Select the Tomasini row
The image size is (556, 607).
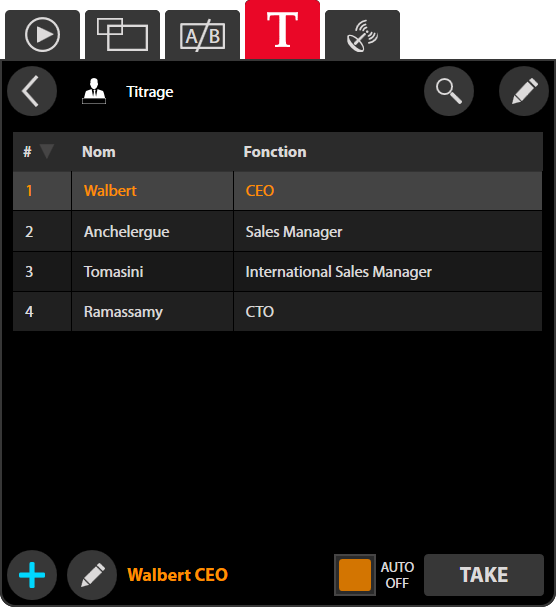(x=278, y=272)
